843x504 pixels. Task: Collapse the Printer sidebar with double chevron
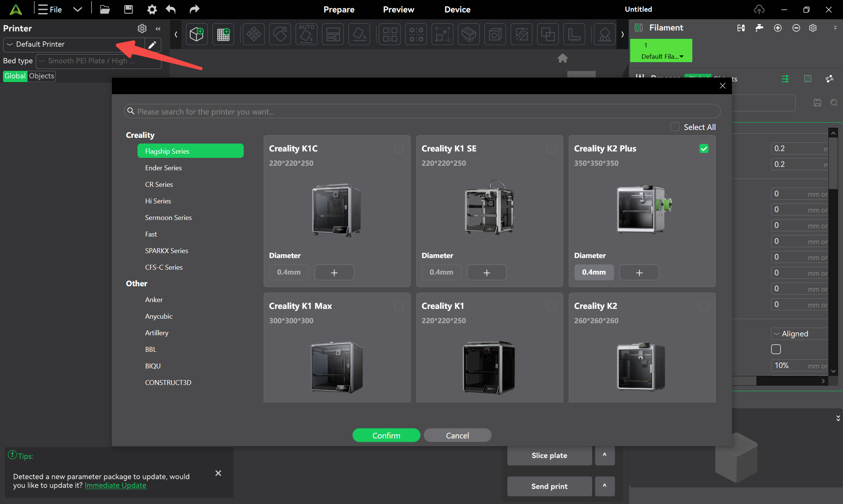point(158,29)
